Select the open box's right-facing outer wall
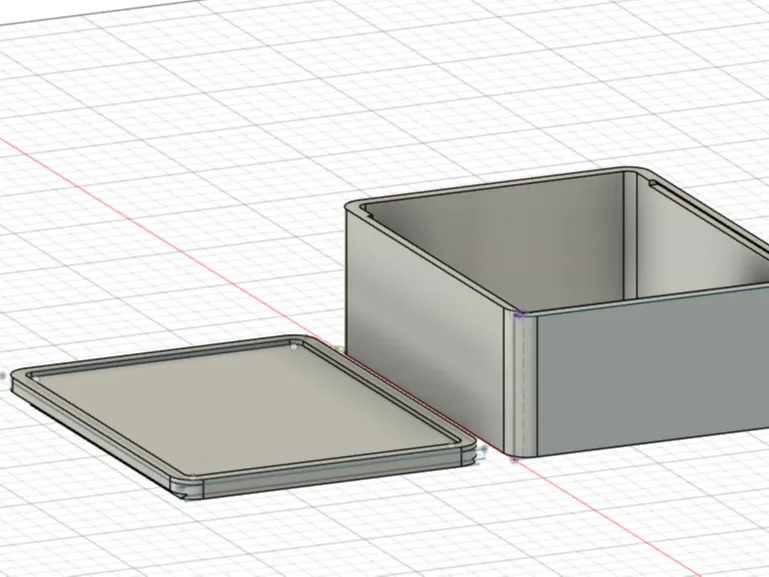This screenshot has width=769, height=577. coord(652,373)
